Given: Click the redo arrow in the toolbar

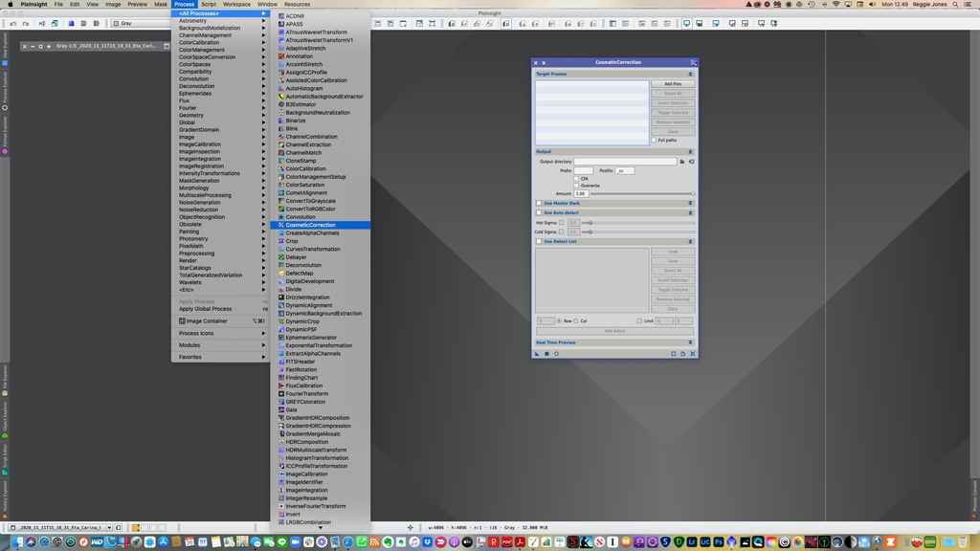Looking at the screenshot, I should (26, 24).
